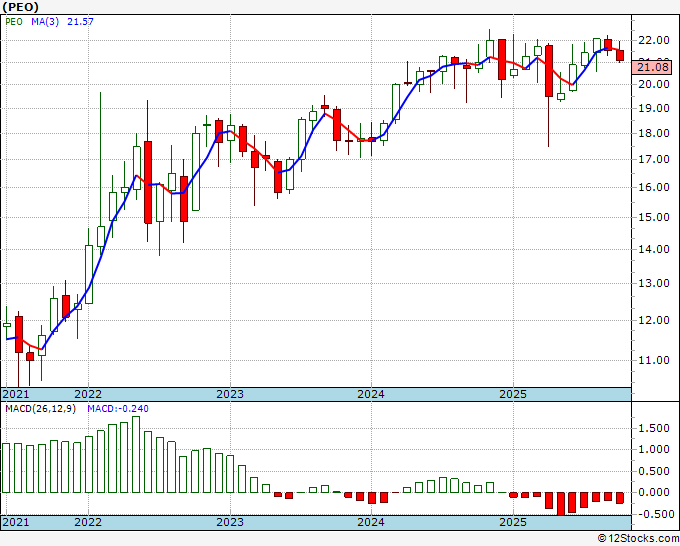
Task: Click 2021 on the price chart timeline
Action: (16, 394)
